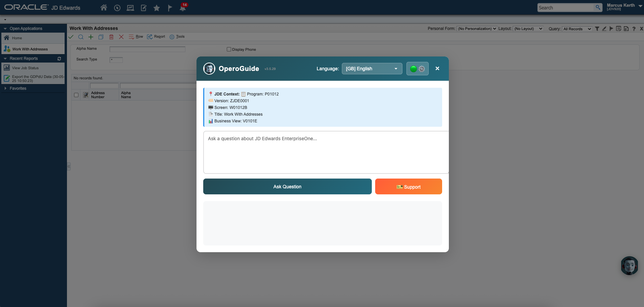This screenshot has height=307, width=644.
Task: Click the green plus Add icon
Action: point(91,37)
